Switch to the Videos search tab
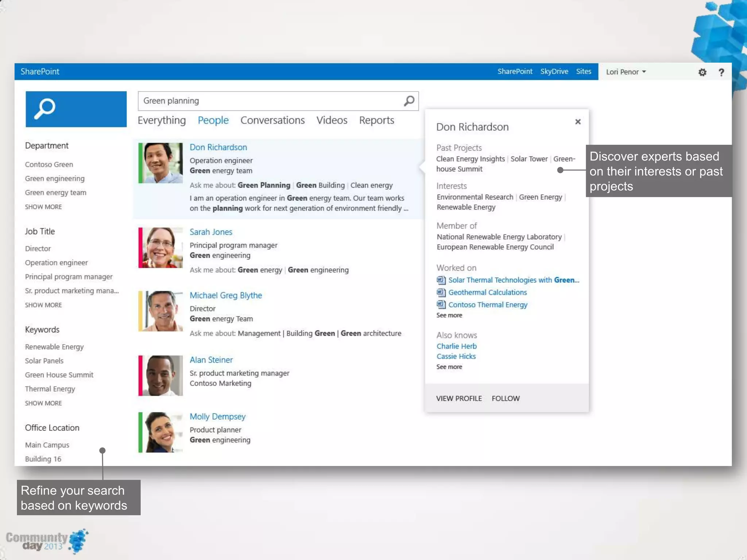This screenshot has width=747, height=560. (332, 120)
